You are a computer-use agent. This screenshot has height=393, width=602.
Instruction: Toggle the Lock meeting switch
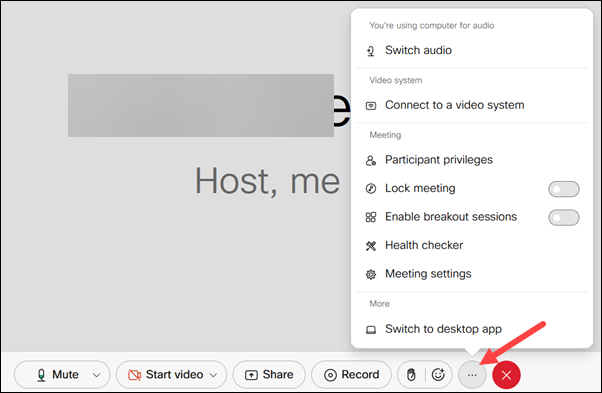[x=564, y=189]
